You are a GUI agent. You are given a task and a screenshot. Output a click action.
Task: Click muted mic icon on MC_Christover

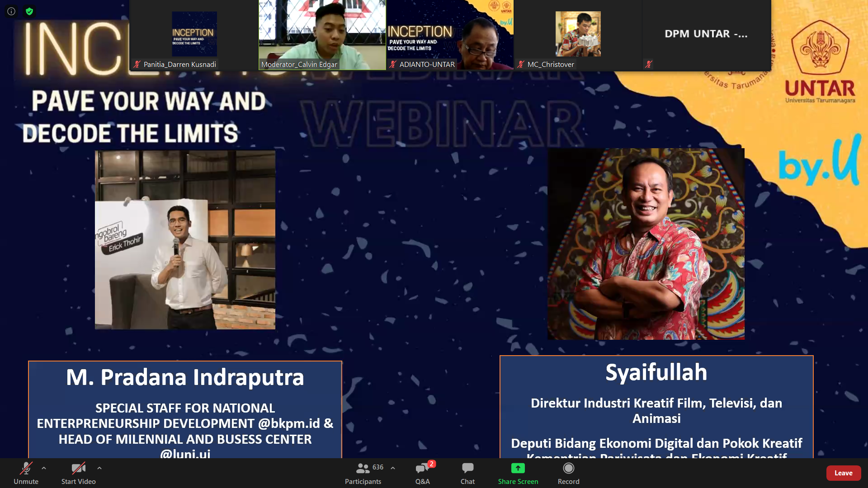(x=521, y=64)
